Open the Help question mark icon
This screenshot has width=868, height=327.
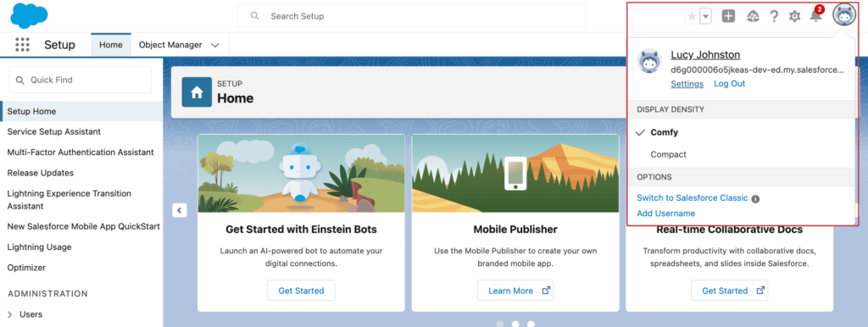(x=774, y=17)
